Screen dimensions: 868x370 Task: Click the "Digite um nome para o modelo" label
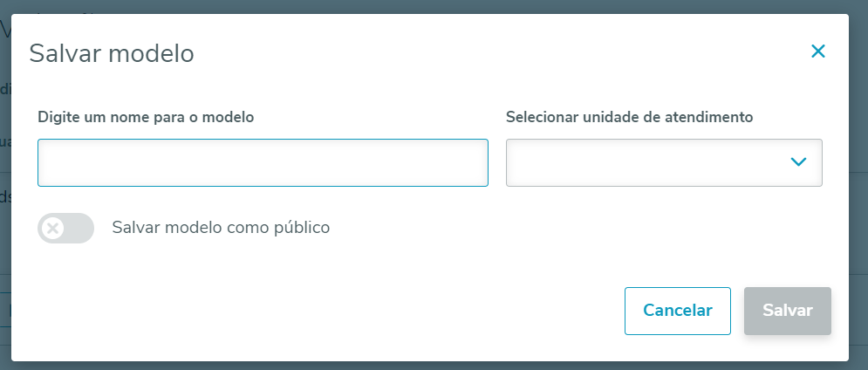click(146, 116)
